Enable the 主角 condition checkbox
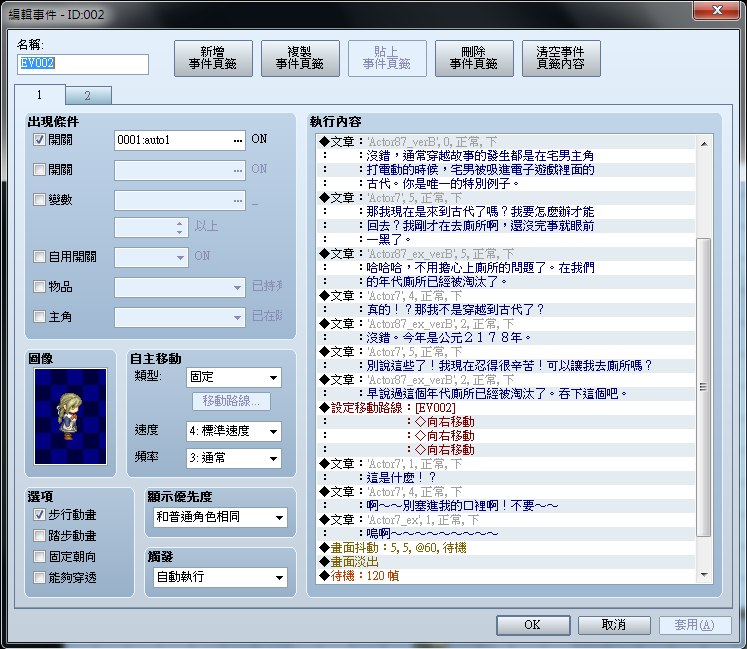Screen dimensions: 747x649 tap(39, 316)
